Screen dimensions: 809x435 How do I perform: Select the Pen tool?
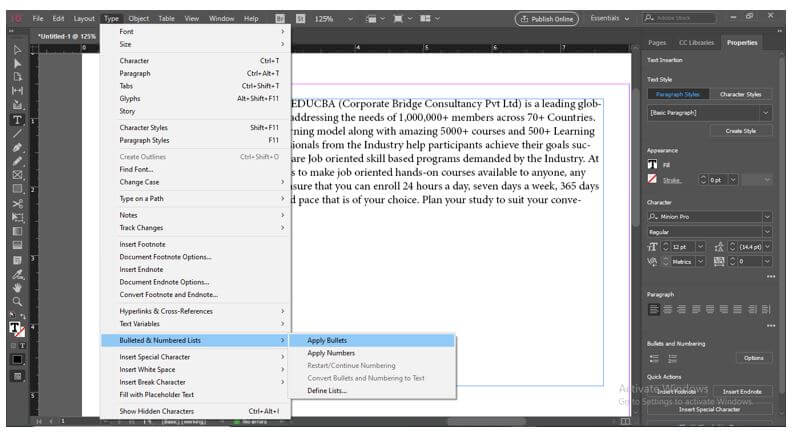[18, 147]
